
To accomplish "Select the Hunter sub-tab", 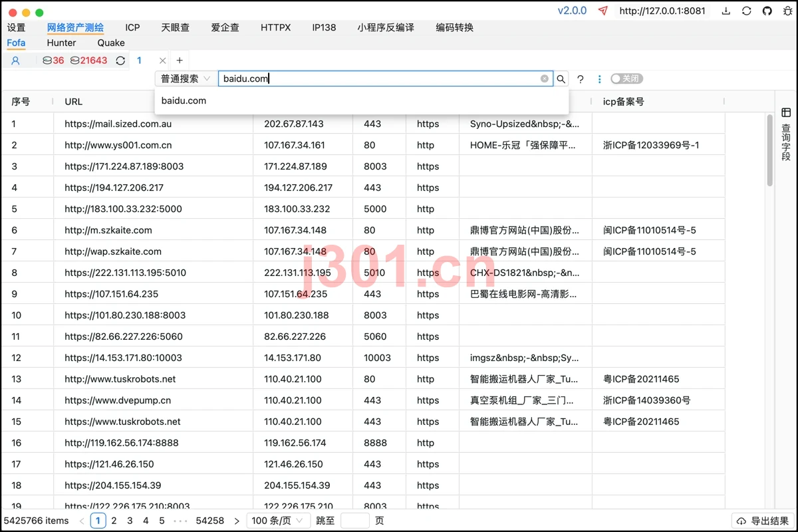I will [61, 43].
